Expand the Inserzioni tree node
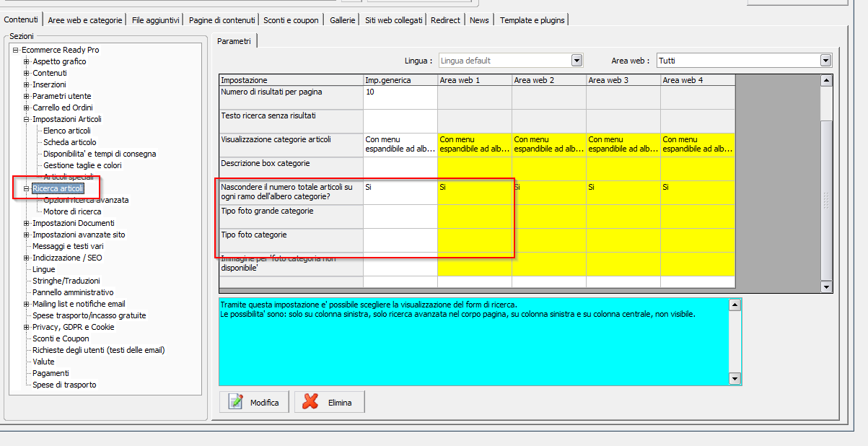 tap(27, 84)
